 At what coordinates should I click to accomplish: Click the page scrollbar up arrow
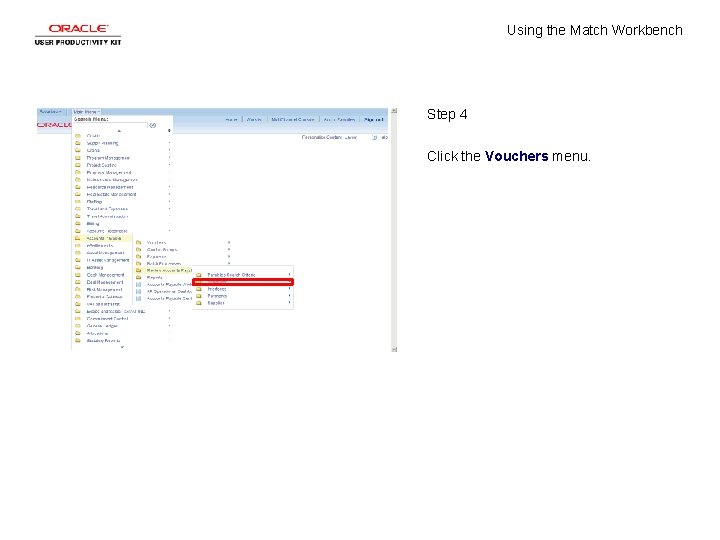click(x=394, y=111)
